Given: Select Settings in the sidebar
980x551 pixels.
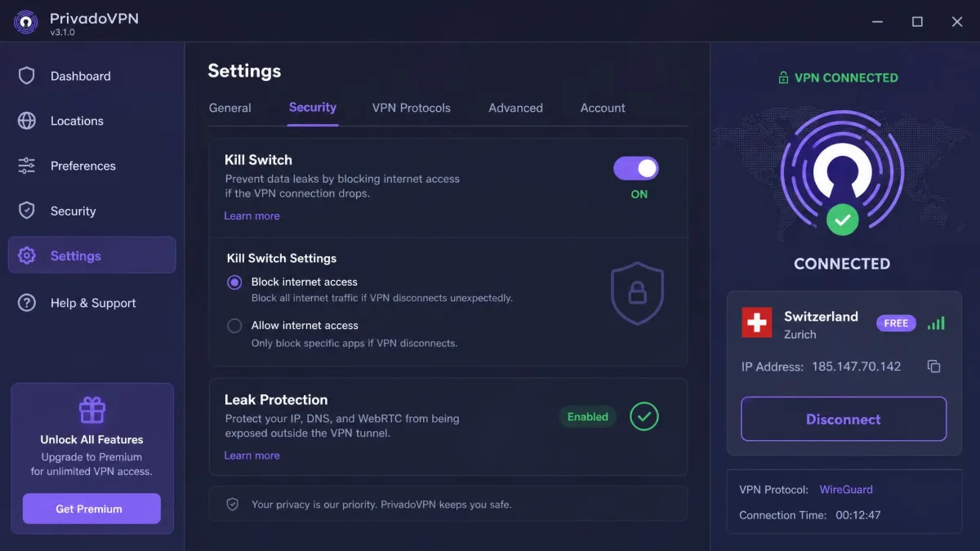Looking at the screenshot, I should point(91,256).
